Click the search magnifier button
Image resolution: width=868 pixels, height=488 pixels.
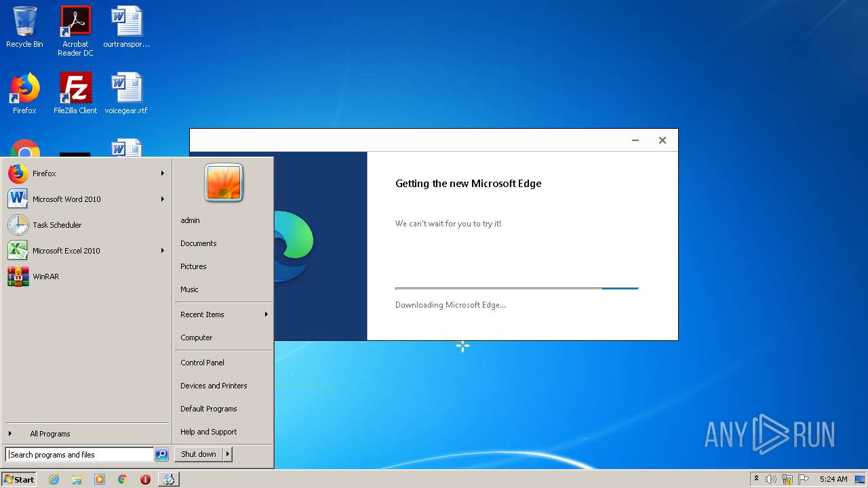pos(161,455)
